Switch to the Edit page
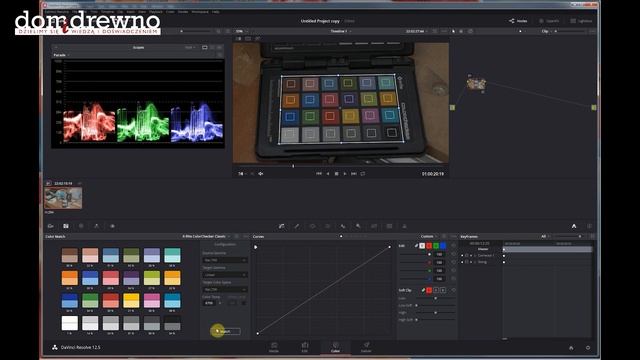The width and height of the screenshot is (640, 360). (x=304, y=347)
